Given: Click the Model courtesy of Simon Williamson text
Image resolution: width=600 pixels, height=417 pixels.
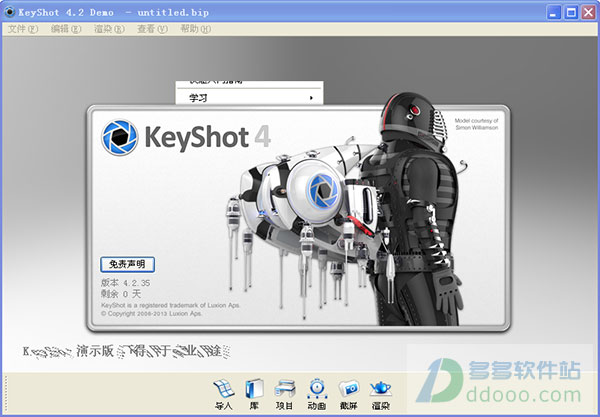Looking at the screenshot, I should point(476,124).
